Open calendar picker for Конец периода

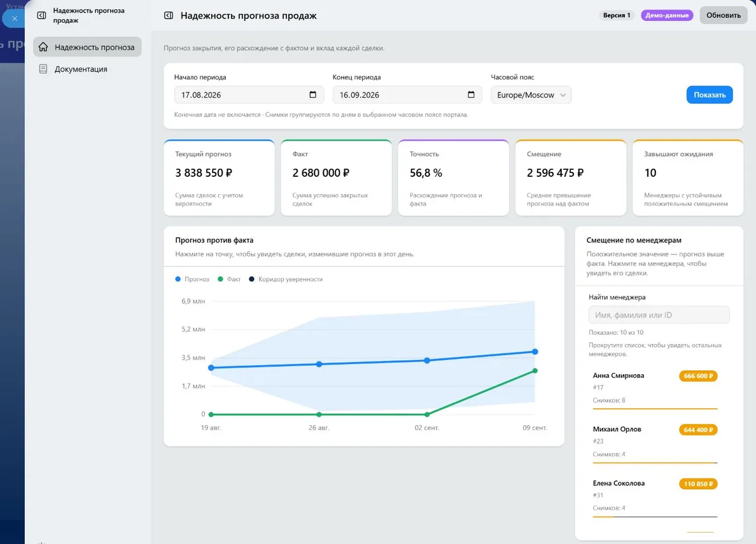(471, 95)
